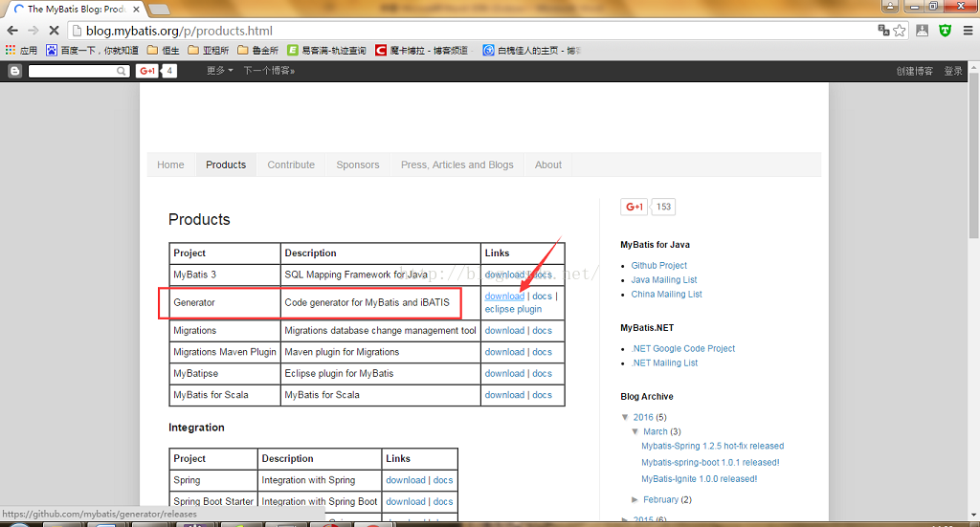
Task: Open the 亚租所 bookmark folder
Action: coord(208,50)
